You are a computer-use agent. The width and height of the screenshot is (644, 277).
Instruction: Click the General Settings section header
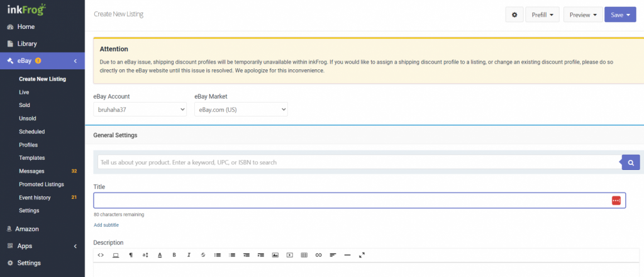(116, 135)
